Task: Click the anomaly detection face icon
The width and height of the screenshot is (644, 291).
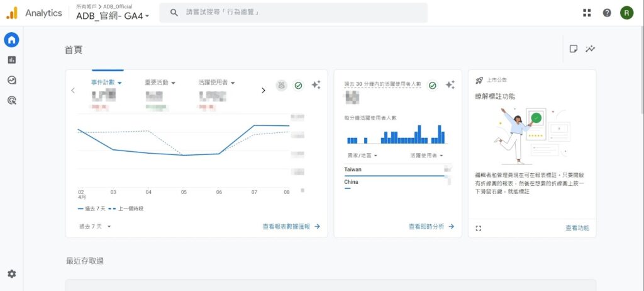Action: click(281, 85)
